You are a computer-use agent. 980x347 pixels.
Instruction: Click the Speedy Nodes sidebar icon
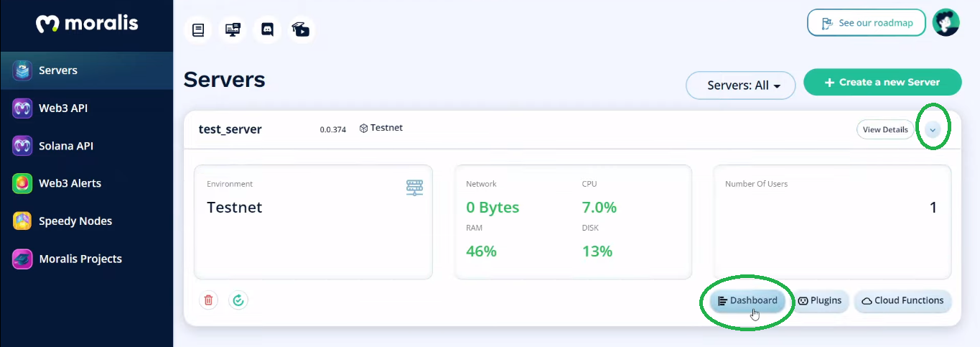(22, 221)
